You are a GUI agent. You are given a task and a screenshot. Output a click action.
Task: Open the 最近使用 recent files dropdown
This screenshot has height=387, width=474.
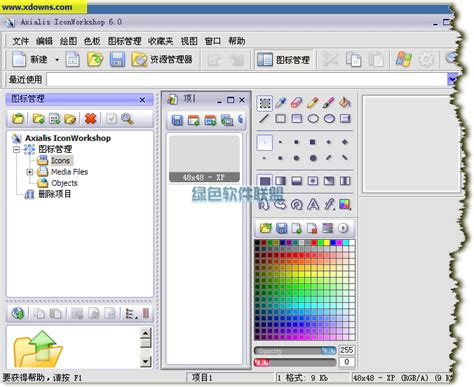(451, 79)
